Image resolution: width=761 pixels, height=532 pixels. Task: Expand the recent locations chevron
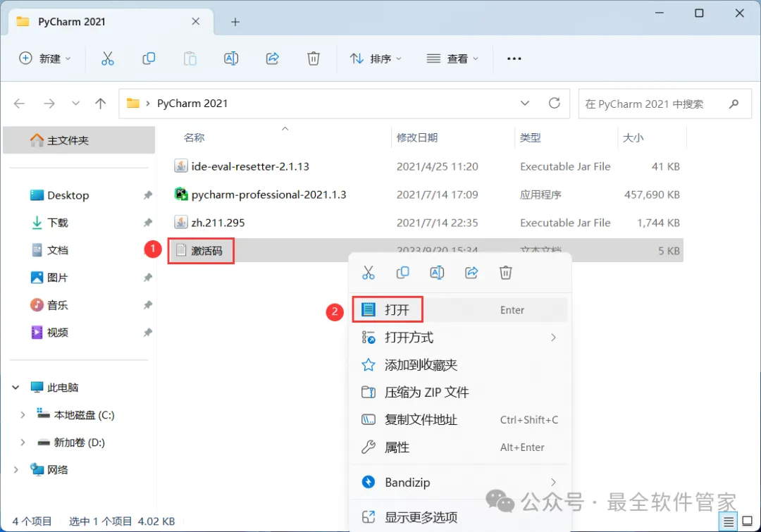pos(75,104)
